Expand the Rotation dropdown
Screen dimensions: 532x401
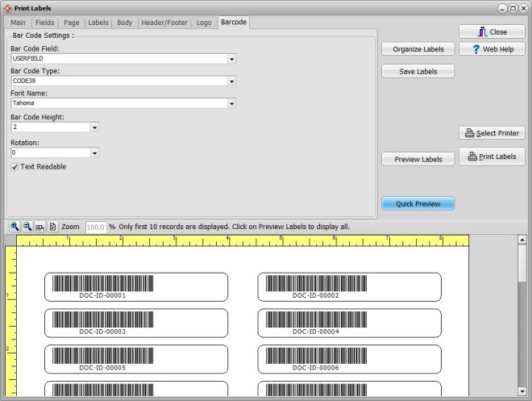(94, 153)
